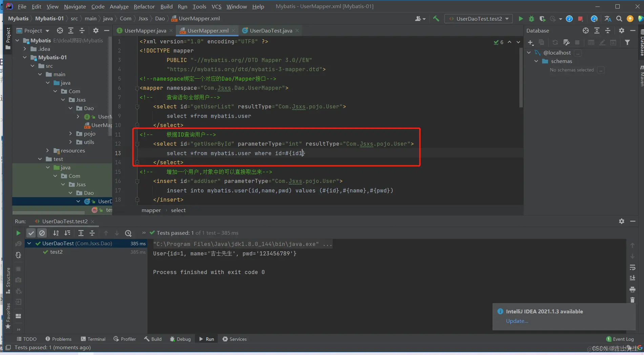Run with coverage from the main toolbar
This screenshot has width=644, height=355.
pos(542,19)
